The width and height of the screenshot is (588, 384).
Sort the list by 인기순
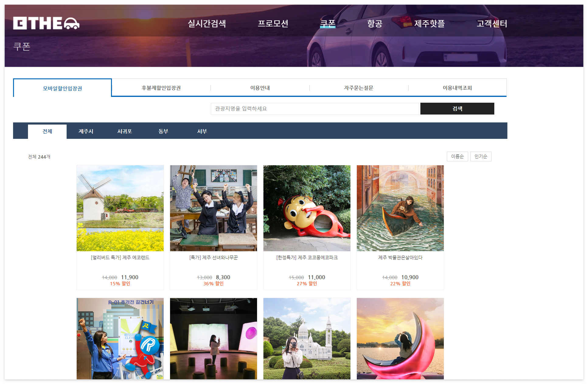click(481, 156)
